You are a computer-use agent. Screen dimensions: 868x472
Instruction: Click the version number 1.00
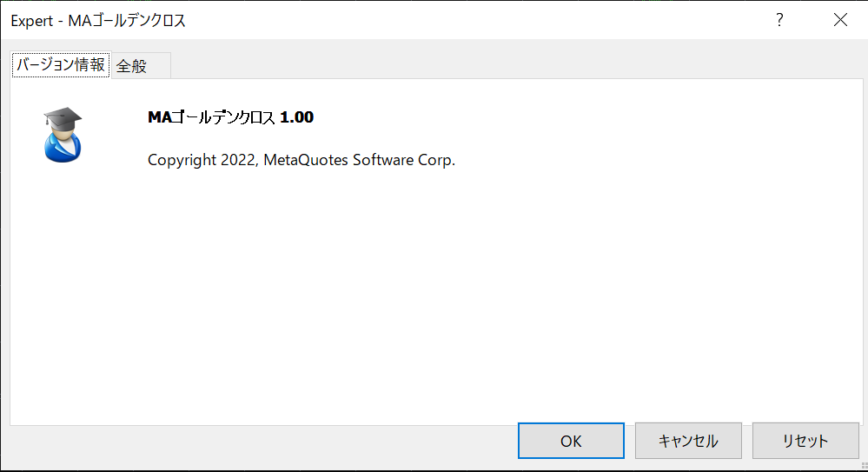pyautogui.click(x=296, y=117)
